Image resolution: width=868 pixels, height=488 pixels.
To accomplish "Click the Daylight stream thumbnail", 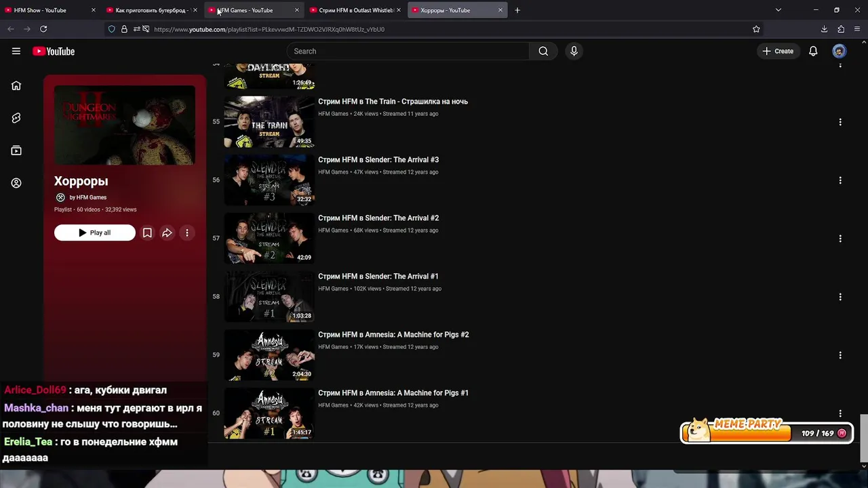I will pos(269,76).
